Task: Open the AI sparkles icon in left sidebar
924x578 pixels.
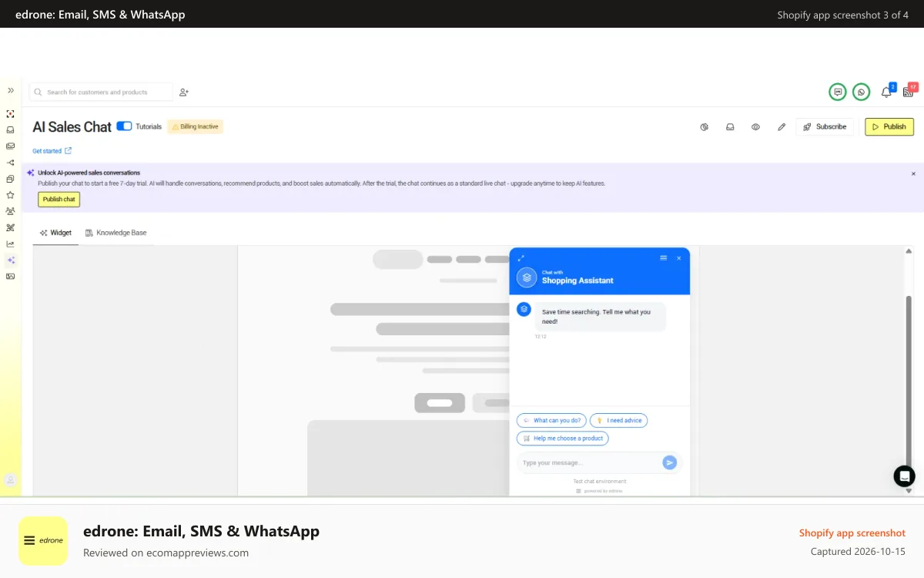Action: pos(10,260)
